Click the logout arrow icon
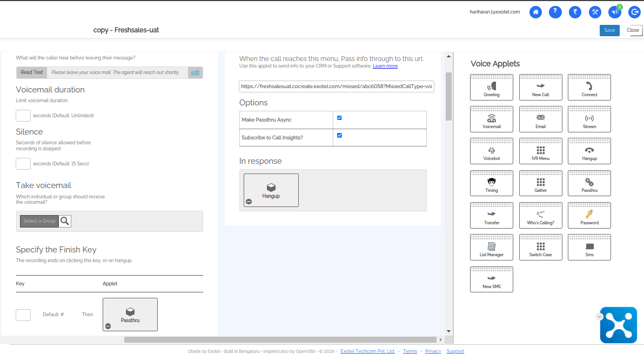Screen dimensions: 644x354 (x=635, y=12)
